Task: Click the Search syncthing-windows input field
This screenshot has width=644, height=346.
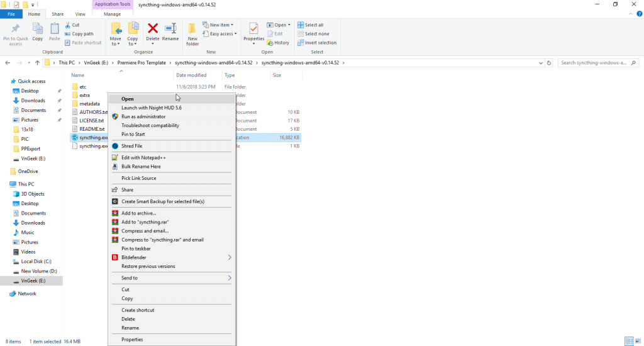Action: point(598,63)
